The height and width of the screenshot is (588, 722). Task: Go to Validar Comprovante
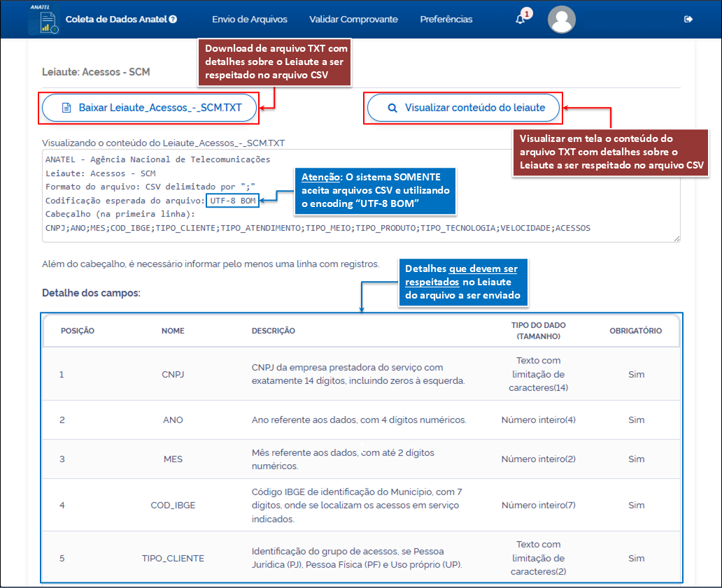point(353,20)
